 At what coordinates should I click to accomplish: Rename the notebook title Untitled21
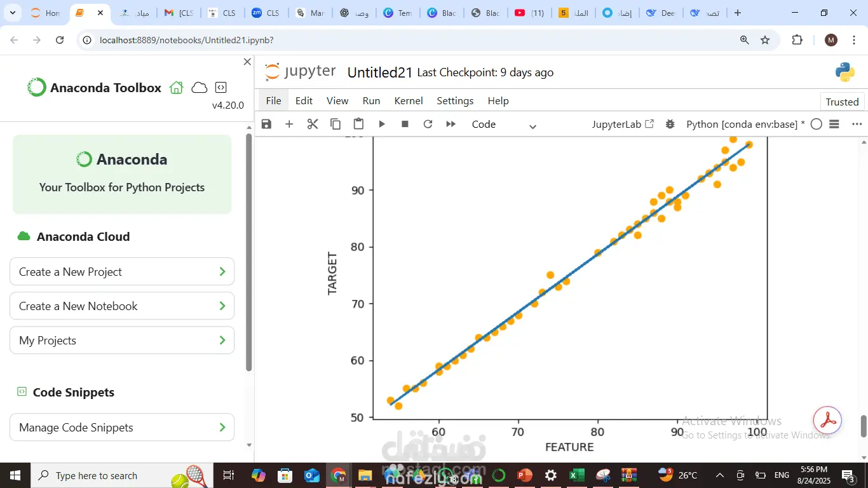click(x=380, y=72)
